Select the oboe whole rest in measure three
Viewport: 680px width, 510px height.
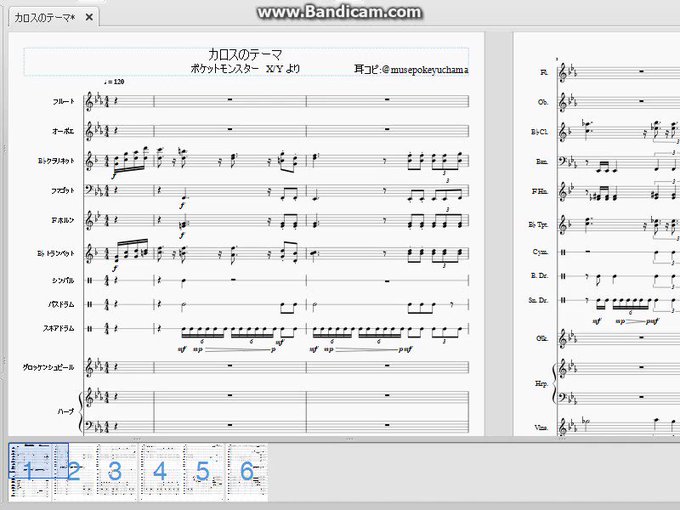pyautogui.click(x=387, y=129)
